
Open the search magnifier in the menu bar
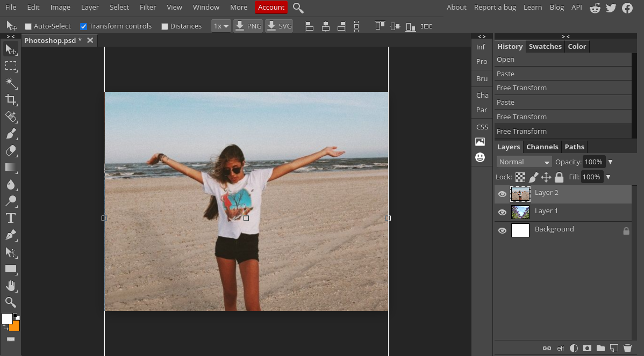coord(298,8)
